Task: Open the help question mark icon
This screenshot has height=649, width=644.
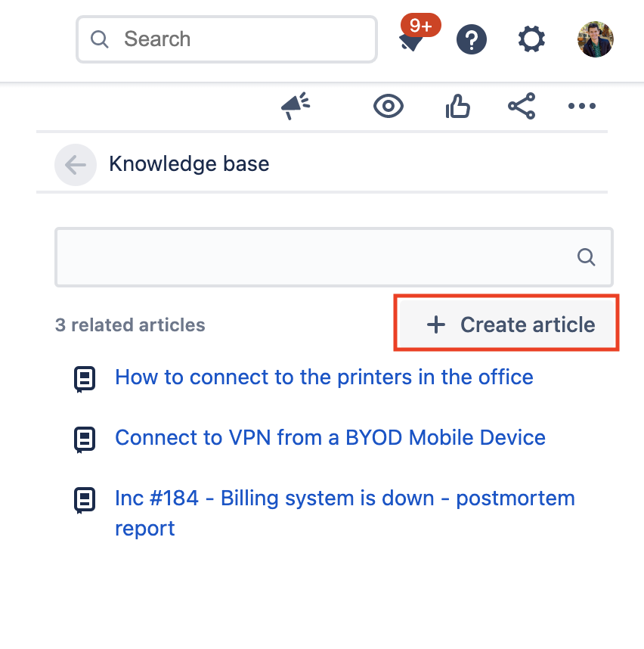Action: (x=472, y=39)
